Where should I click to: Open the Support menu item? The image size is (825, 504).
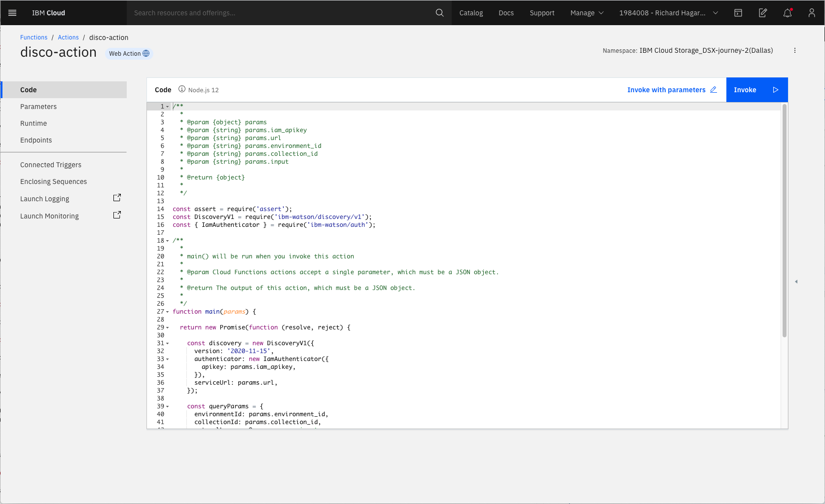[x=542, y=13]
